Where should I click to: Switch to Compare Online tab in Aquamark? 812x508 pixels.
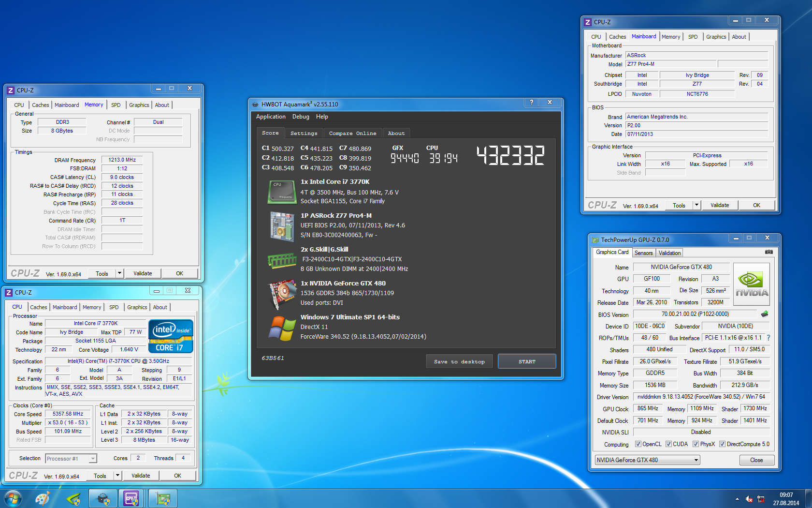coord(352,133)
